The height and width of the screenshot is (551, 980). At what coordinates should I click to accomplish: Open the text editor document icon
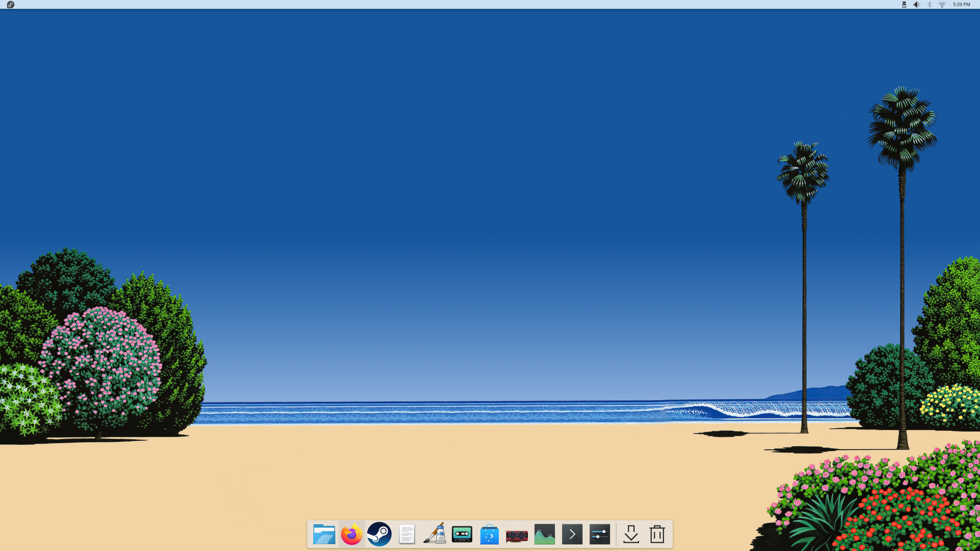coord(407,534)
